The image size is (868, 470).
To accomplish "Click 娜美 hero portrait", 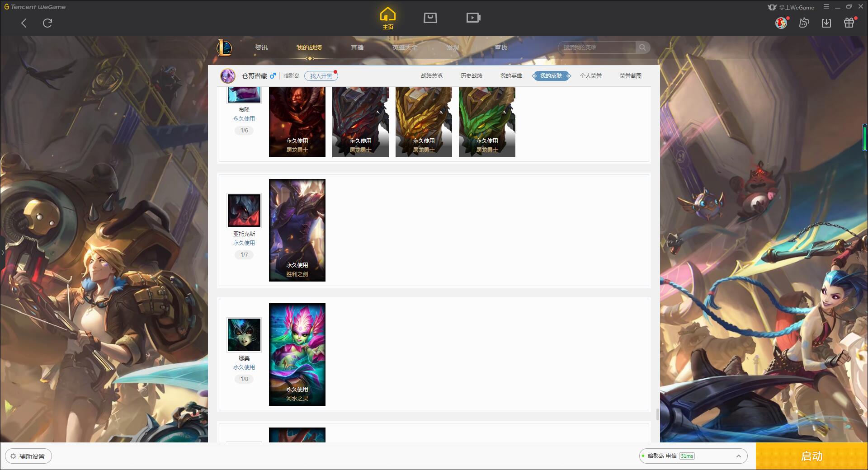I will pos(244,335).
